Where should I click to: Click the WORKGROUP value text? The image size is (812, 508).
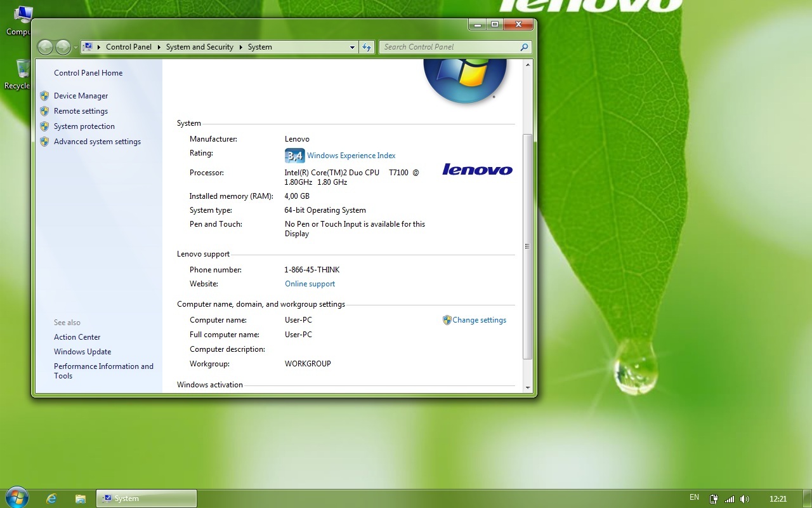point(308,364)
